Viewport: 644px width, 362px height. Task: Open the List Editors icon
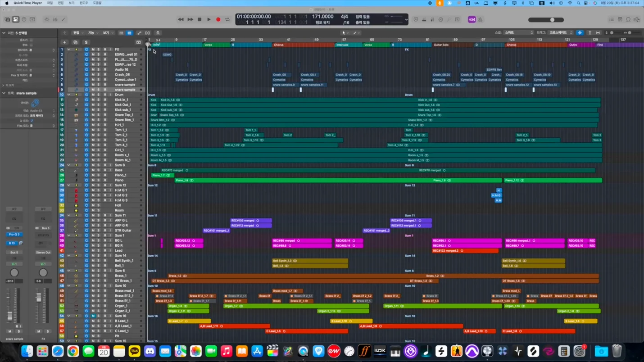click(611, 20)
